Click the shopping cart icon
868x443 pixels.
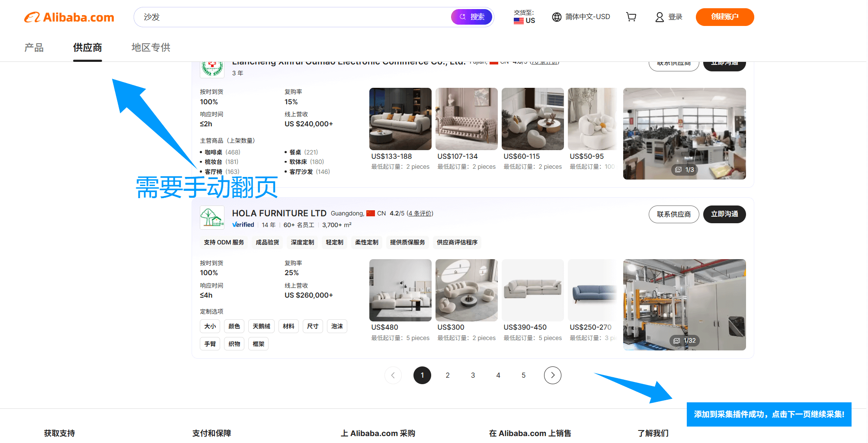[631, 17]
